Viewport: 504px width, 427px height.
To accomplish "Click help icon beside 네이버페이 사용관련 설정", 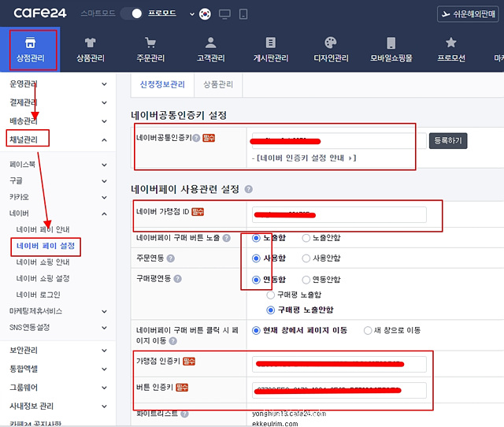I will click(x=249, y=189).
